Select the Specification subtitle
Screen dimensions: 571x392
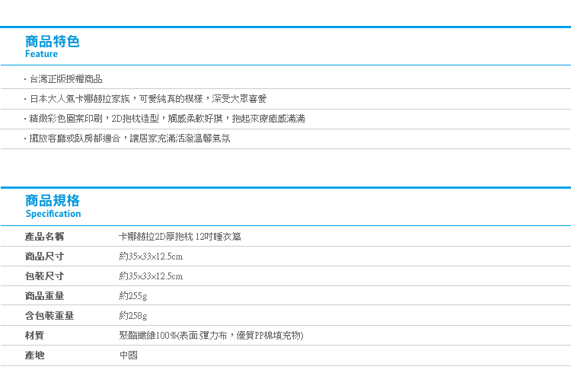tap(53, 214)
